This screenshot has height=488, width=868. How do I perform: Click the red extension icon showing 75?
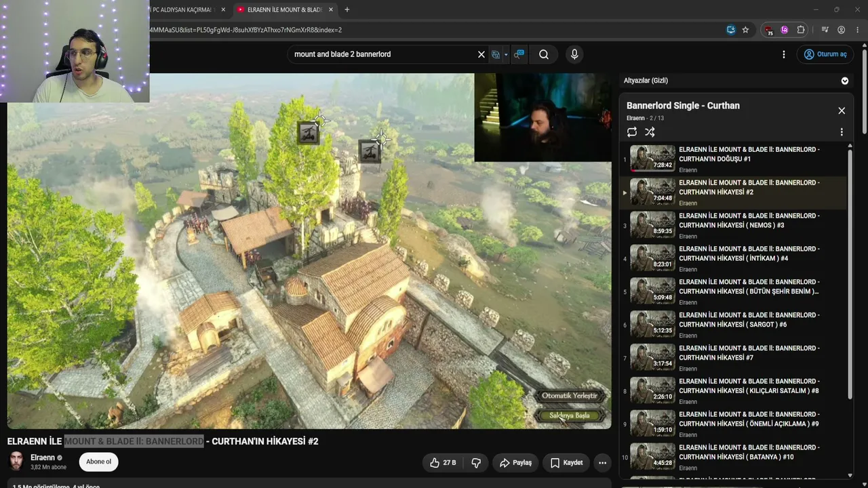click(x=768, y=30)
